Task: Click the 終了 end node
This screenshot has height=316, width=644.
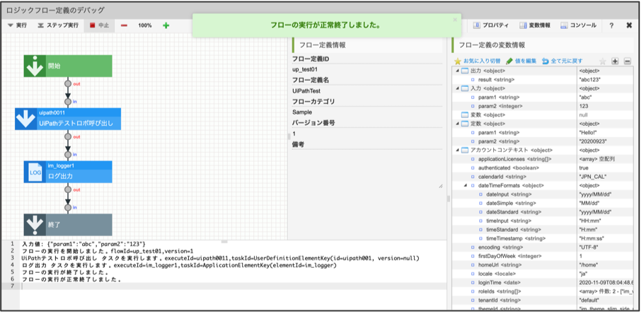Action: (x=67, y=225)
